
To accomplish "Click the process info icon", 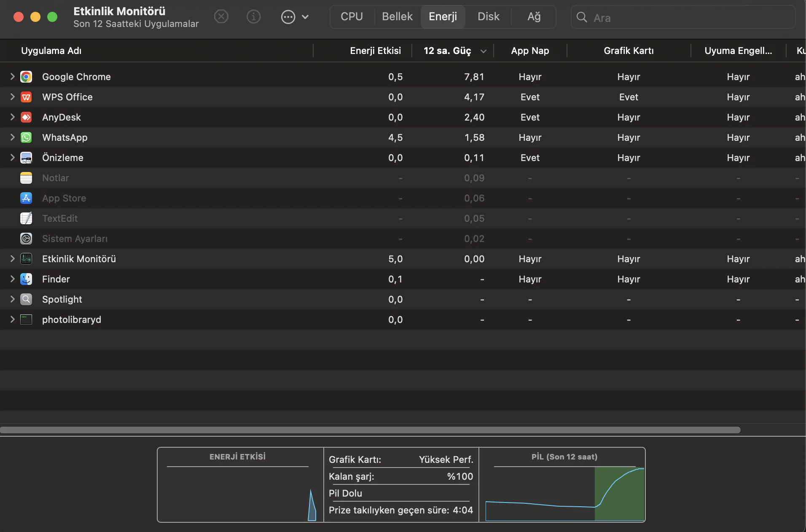I will tap(253, 17).
